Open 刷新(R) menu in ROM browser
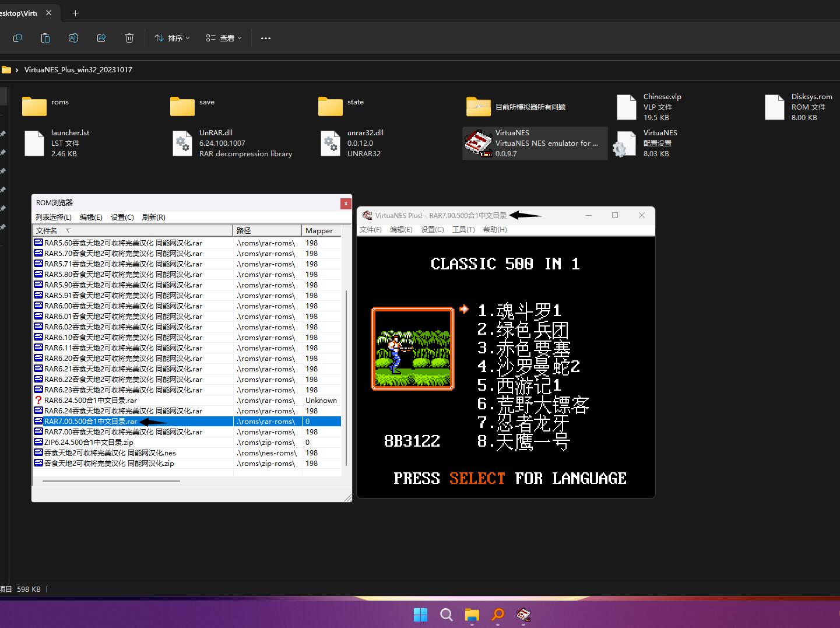Viewport: 840px width, 628px height. tap(154, 217)
